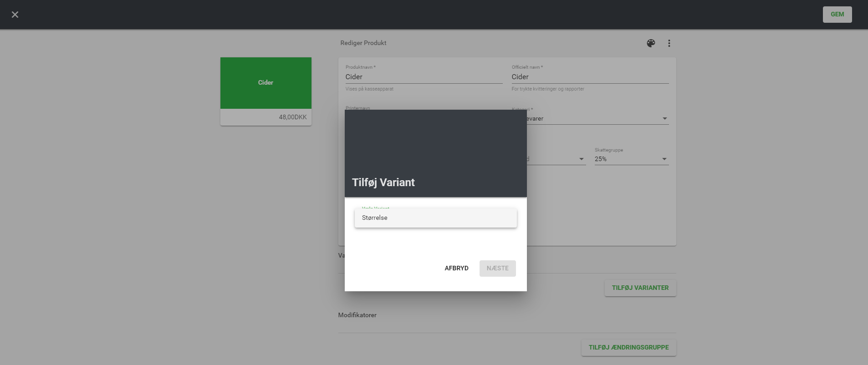Click the Rediger Produkt heading
This screenshot has height=365, width=868.
pyautogui.click(x=363, y=43)
